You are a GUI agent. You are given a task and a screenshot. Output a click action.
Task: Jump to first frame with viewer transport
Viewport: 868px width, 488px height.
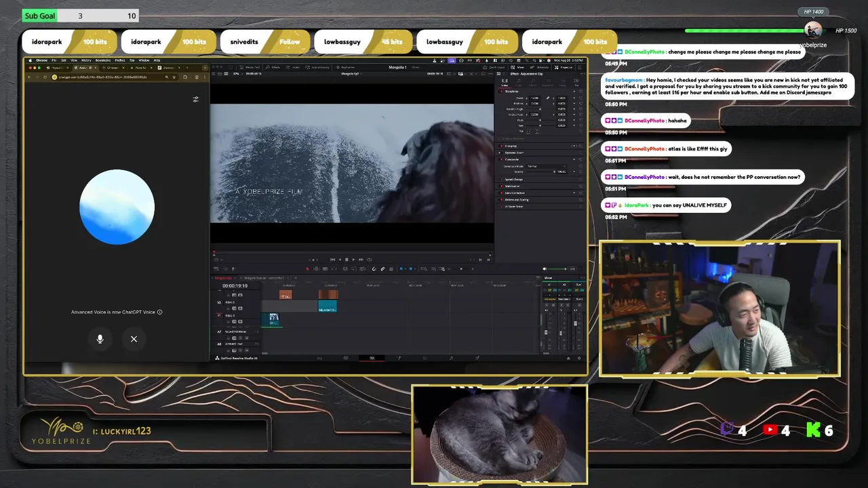click(x=332, y=260)
